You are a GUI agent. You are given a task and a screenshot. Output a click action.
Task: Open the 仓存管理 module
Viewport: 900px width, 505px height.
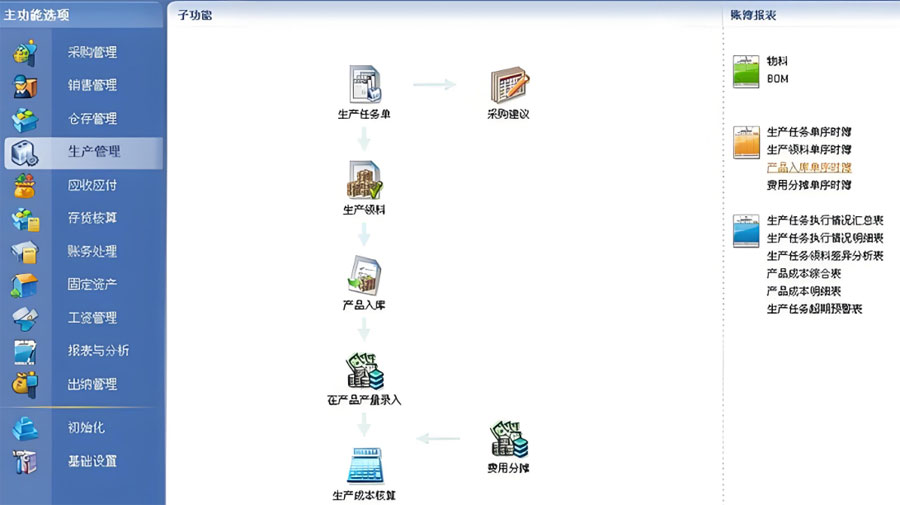[92, 119]
